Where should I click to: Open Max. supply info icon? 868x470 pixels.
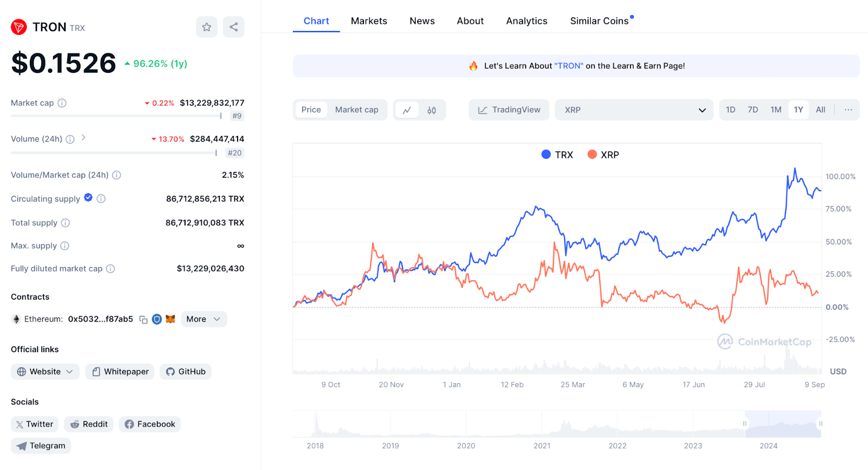[65, 246]
